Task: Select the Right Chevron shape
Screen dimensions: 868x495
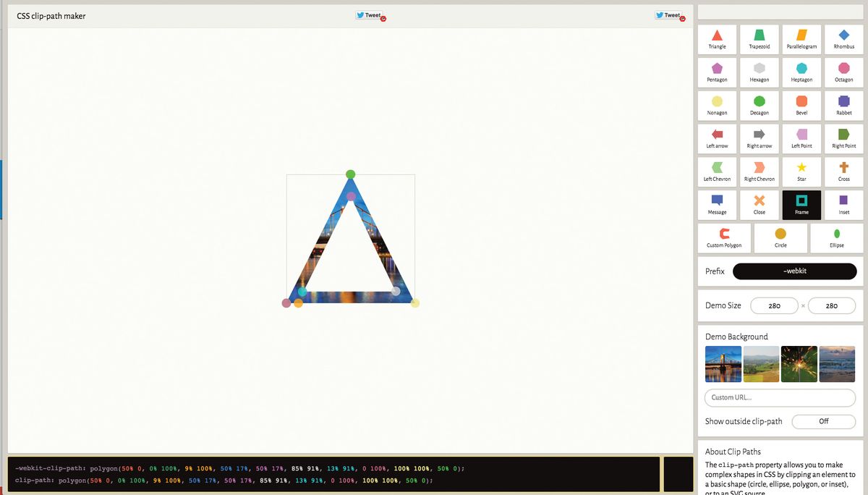Action: click(x=759, y=172)
